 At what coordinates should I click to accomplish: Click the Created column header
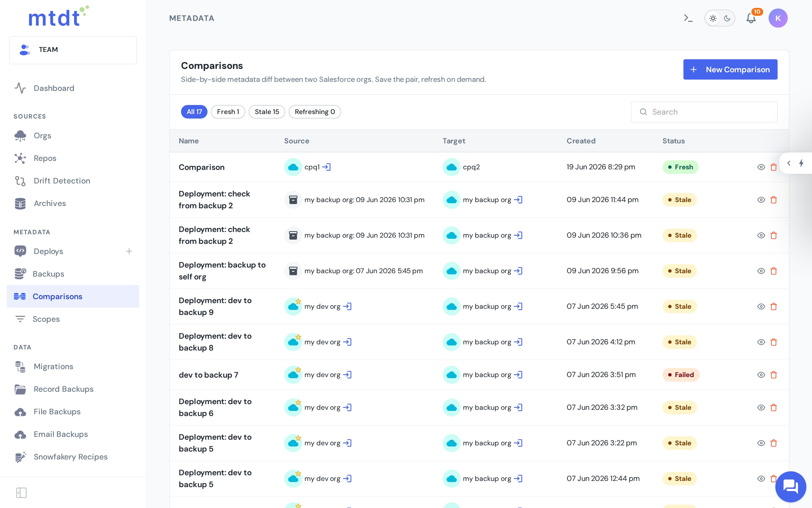581,141
